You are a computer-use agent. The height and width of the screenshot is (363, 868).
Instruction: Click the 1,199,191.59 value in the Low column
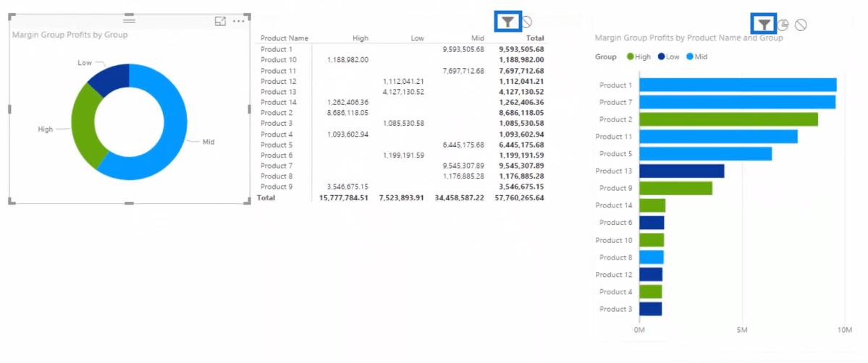403,155
